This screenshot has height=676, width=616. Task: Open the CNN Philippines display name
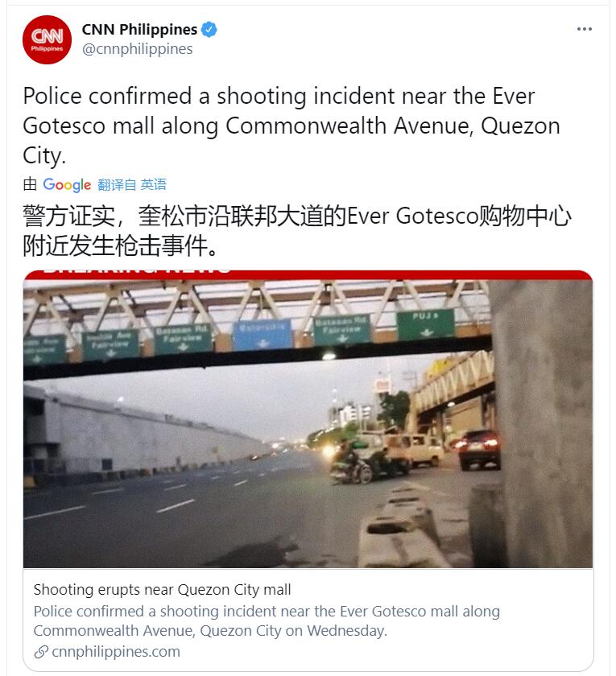click(139, 30)
